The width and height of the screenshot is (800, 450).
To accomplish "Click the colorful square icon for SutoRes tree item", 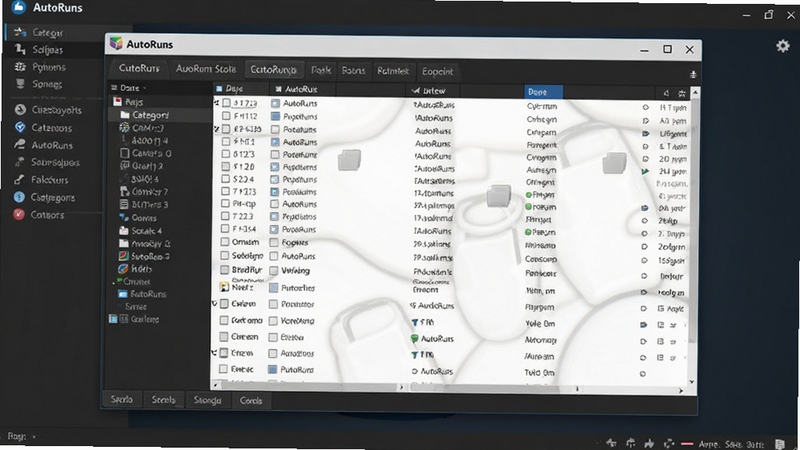I will pos(123,256).
